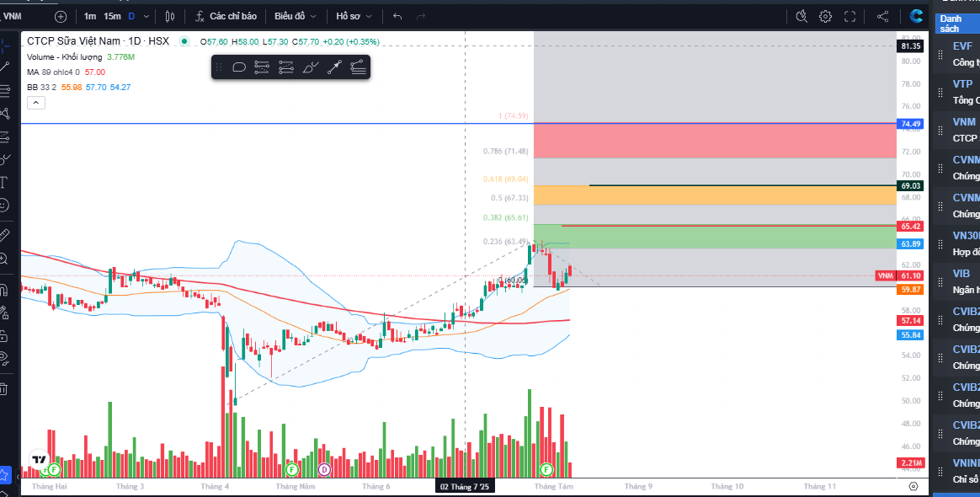Select the zoom in tool

coord(3,259)
